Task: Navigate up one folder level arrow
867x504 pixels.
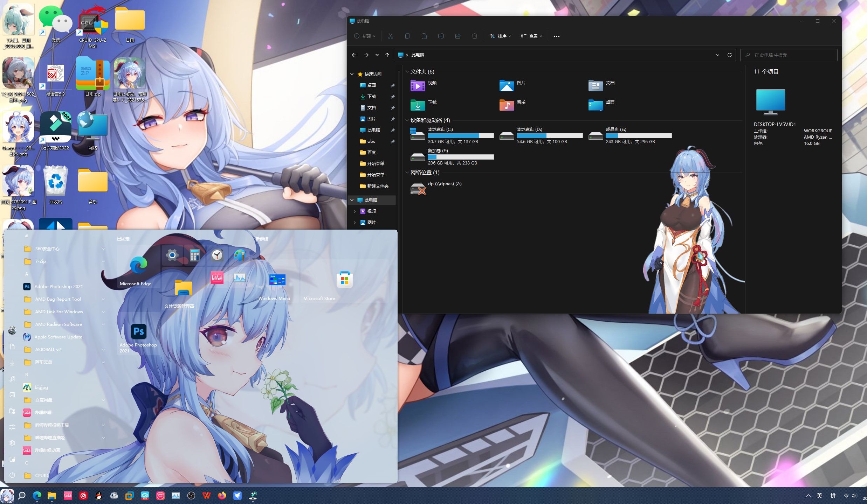Action: 387,55
